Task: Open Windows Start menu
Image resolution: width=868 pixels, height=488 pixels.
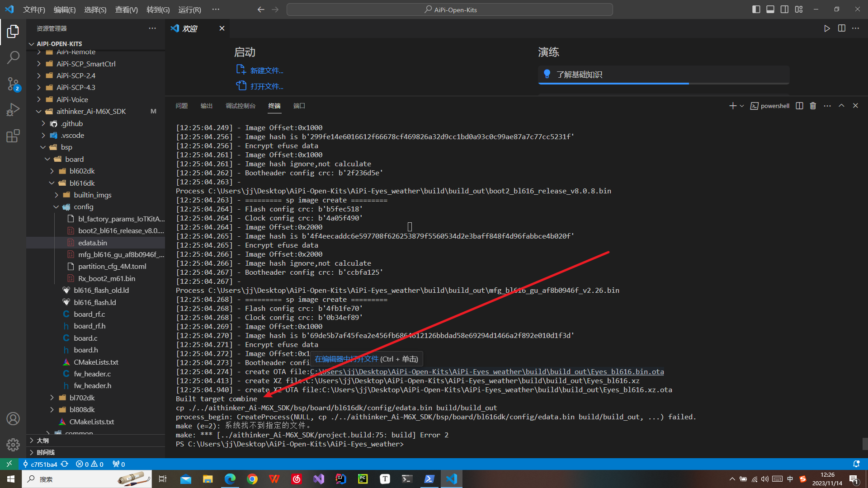Action: [x=11, y=479]
